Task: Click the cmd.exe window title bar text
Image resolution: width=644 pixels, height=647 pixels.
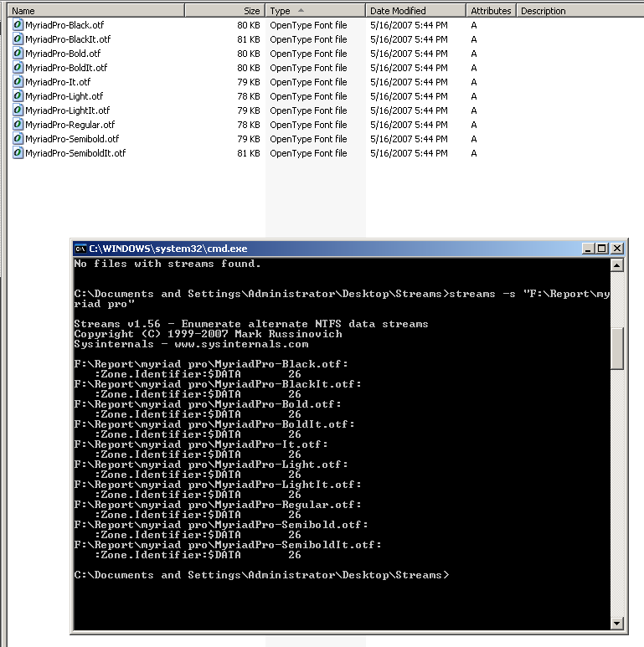Action: pyautogui.click(x=168, y=249)
